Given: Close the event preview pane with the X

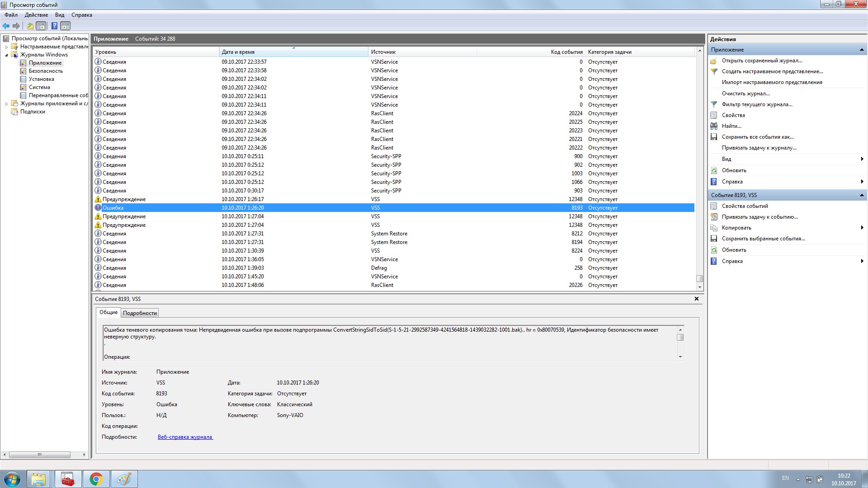Looking at the screenshot, I should click(696, 299).
